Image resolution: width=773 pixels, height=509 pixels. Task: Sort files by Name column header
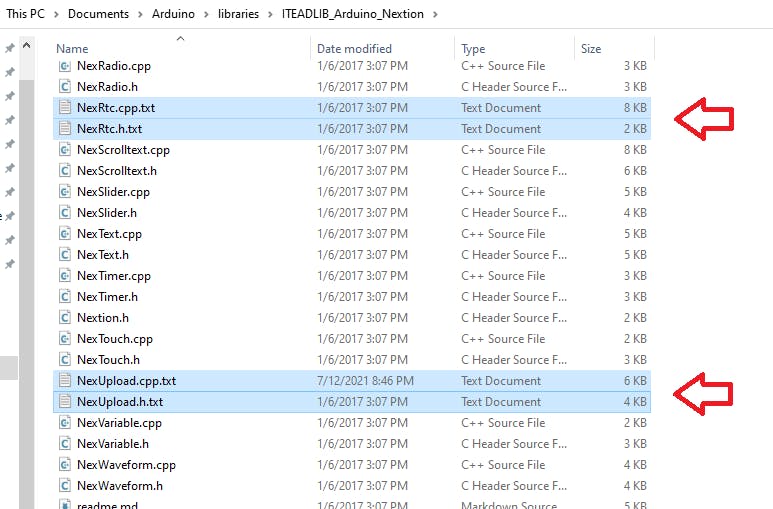point(72,49)
